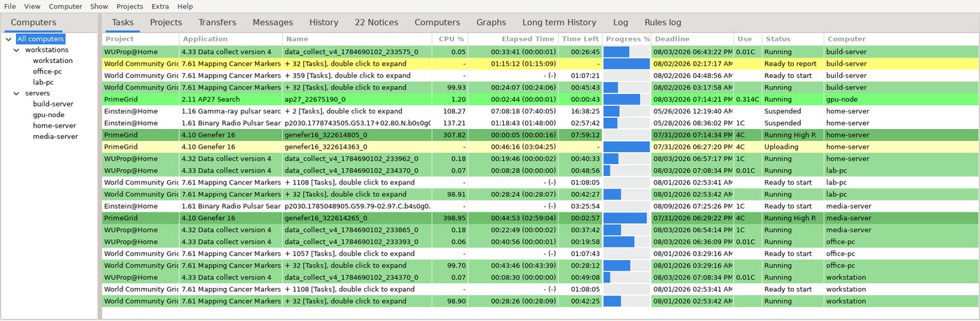Open the Long term History tab
980x321 pixels.
[559, 22]
